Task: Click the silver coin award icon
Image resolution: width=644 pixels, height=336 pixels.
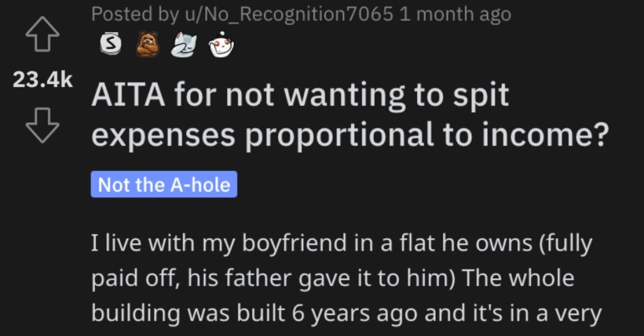Action: pos(111,43)
